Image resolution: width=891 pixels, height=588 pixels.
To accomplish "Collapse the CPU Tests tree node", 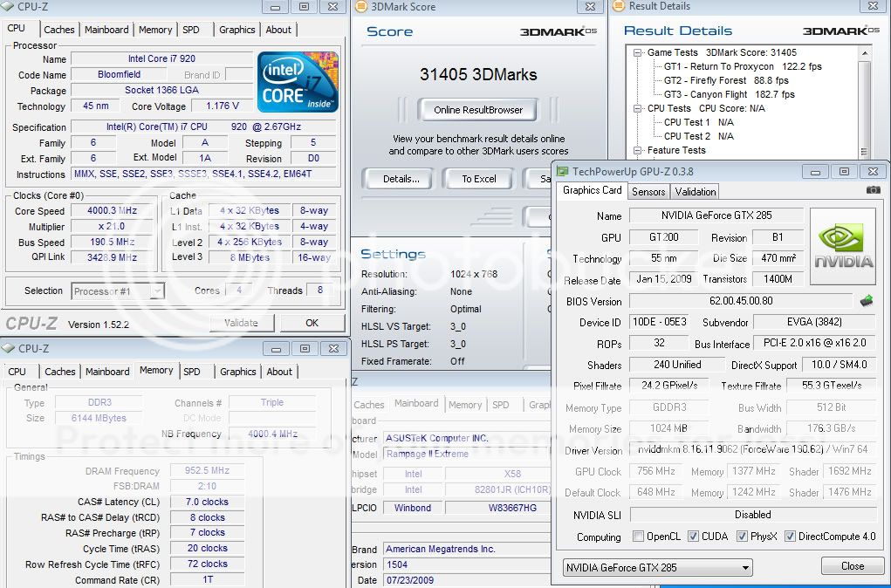I will coord(638,108).
